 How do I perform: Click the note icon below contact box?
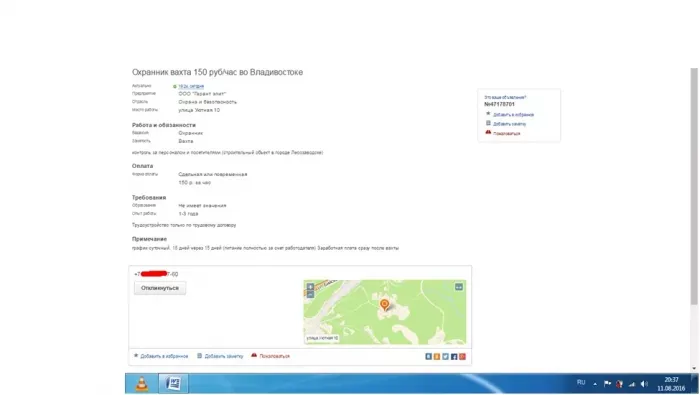click(200, 356)
